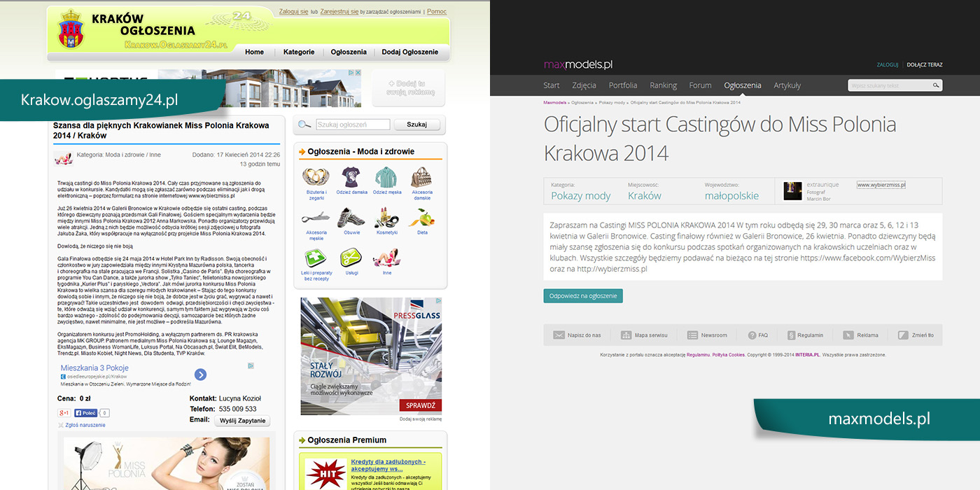Screen dimensions: 980x490
Task: Click DOŁĄCZ TERAZ on maxmodels header
Action: click(925, 65)
